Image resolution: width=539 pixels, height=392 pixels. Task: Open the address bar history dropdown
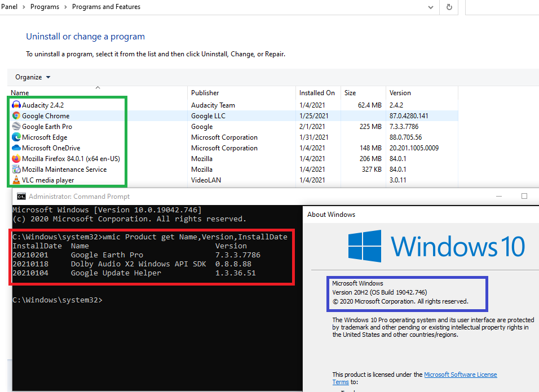[x=430, y=7]
